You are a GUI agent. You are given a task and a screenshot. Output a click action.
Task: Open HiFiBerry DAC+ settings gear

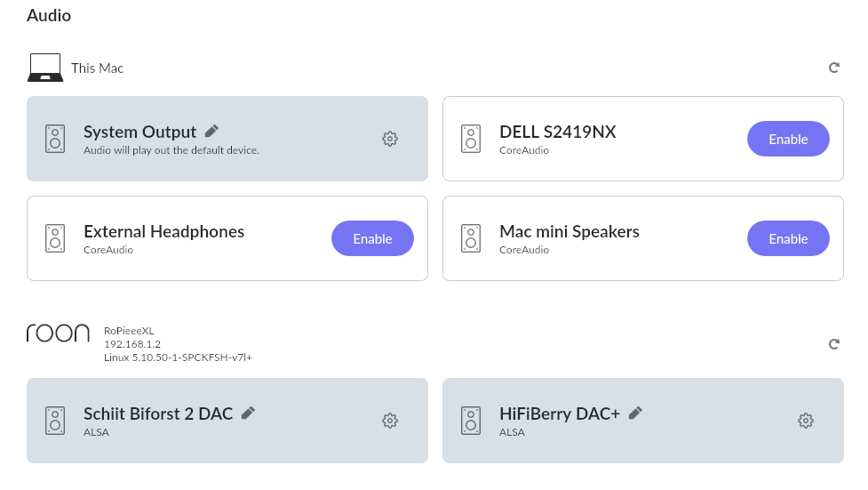click(x=806, y=421)
